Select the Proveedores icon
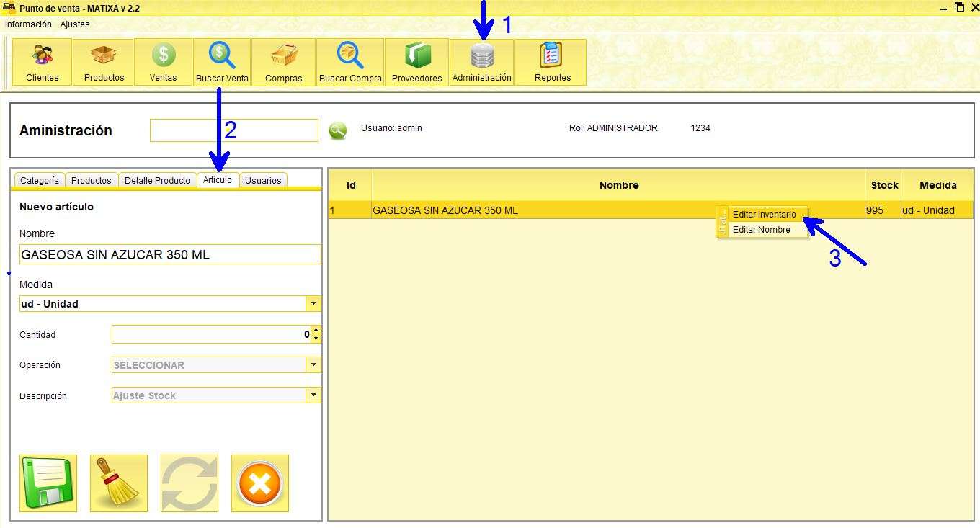 416,61
